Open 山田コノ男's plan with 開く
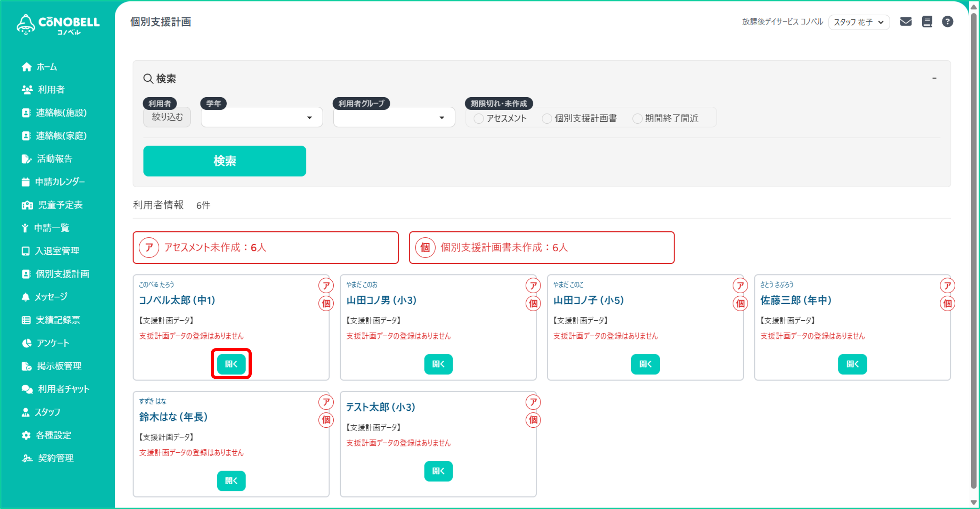This screenshot has width=980, height=509. click(438, 364)
